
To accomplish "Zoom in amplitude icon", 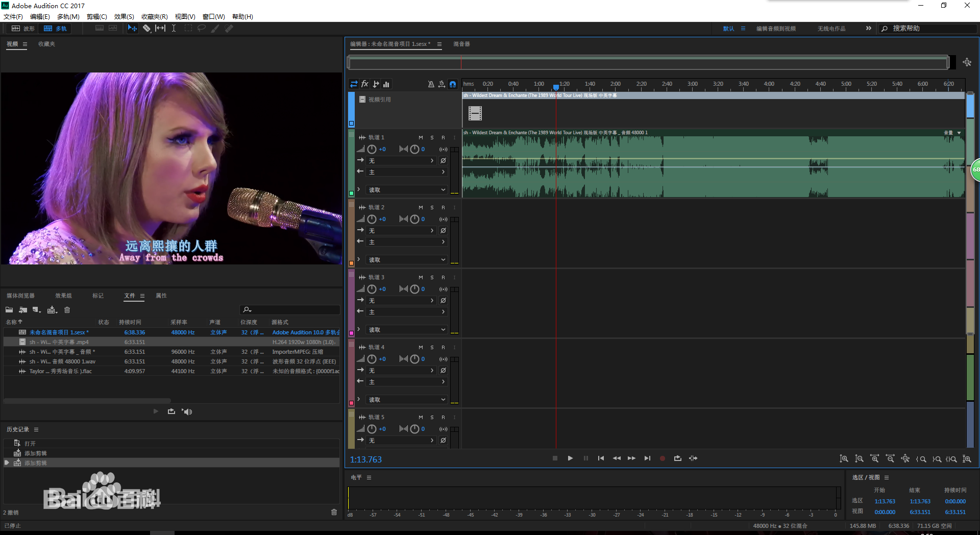I will pyautogui.click(x=844, y=459).
